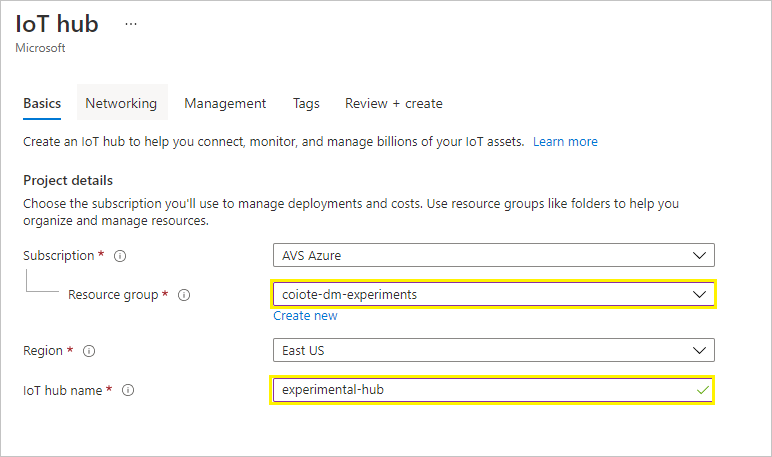Click the green validation checkmark in hub name
This screenshot has height=457, width=772.
703,390
